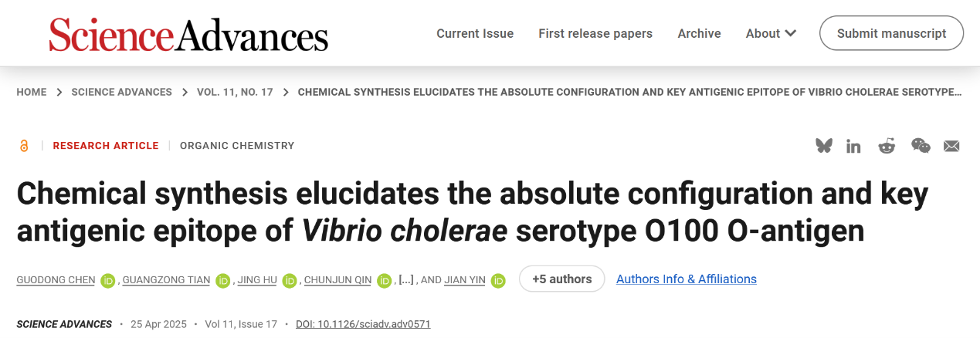
Task: Click the open access lock icon
Action: [x=24, y=146]
